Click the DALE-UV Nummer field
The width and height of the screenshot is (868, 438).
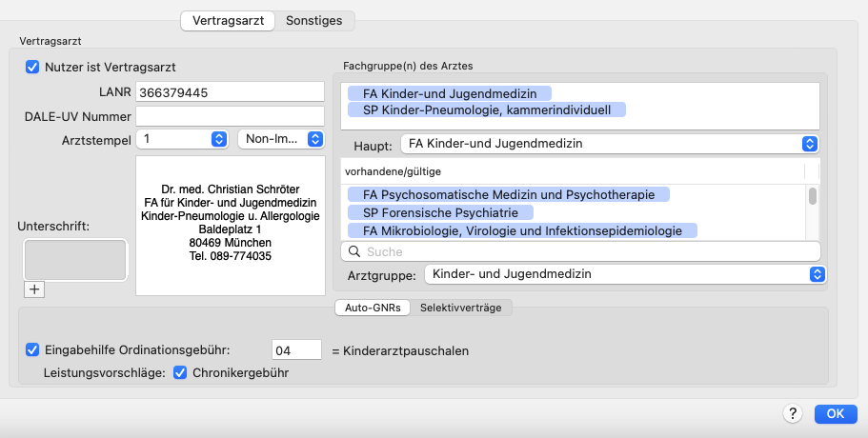pyautogui.click(x=230, y=116)
